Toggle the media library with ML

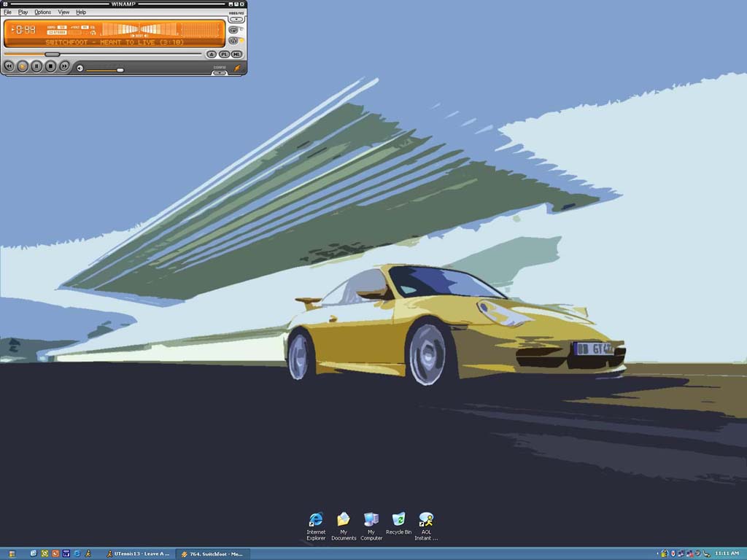click(x=236, y=54)
